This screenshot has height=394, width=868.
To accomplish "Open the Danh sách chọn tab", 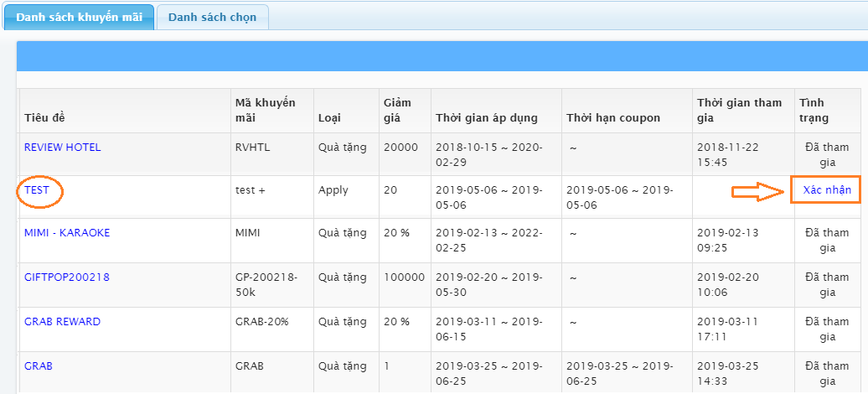I will click(x=213, y=17).
